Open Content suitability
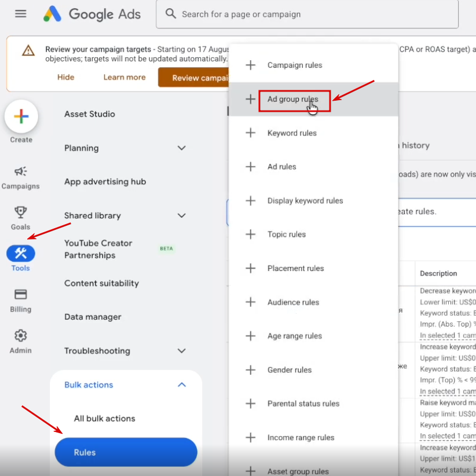 (101, 283)
